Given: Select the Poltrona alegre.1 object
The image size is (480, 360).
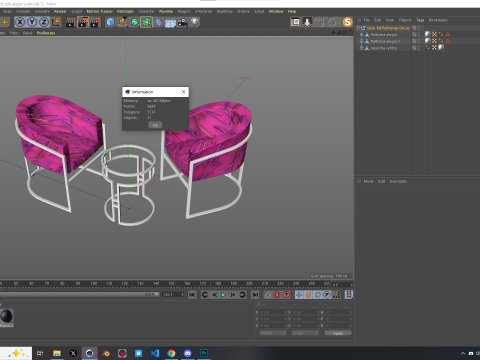Looking at the screenshot, I should pos(386,41).
